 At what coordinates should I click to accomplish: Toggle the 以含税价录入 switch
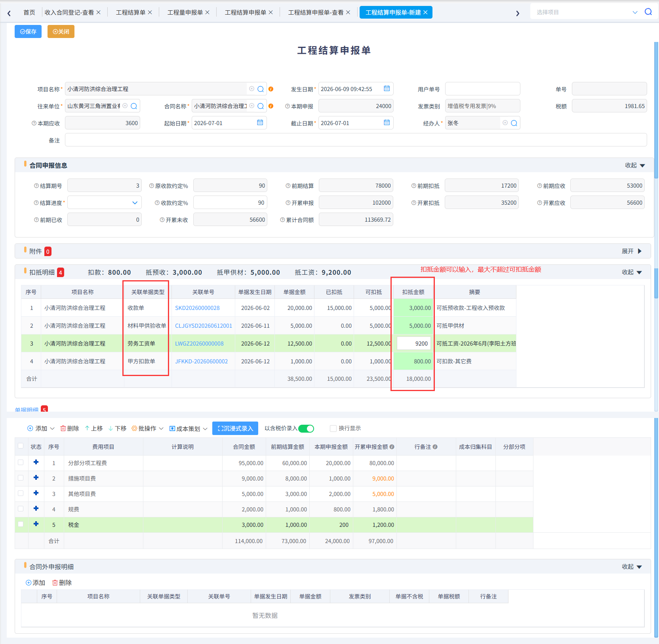pyautogui.click(x=306, y=428)
